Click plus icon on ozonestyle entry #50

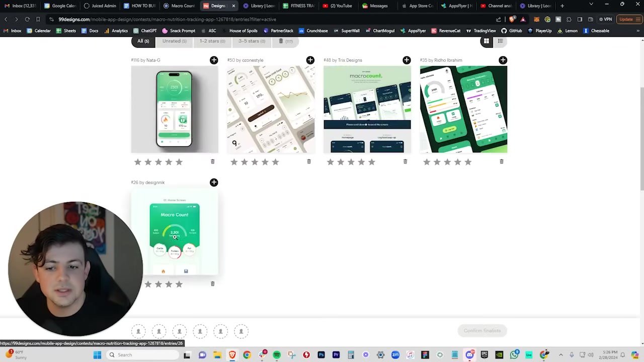pos(310,60)
